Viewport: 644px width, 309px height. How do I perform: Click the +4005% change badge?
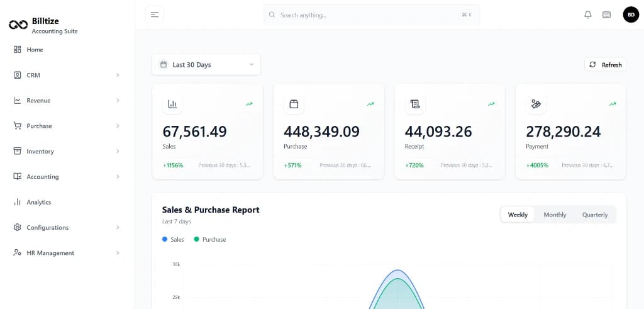click(x=537, y=165)
